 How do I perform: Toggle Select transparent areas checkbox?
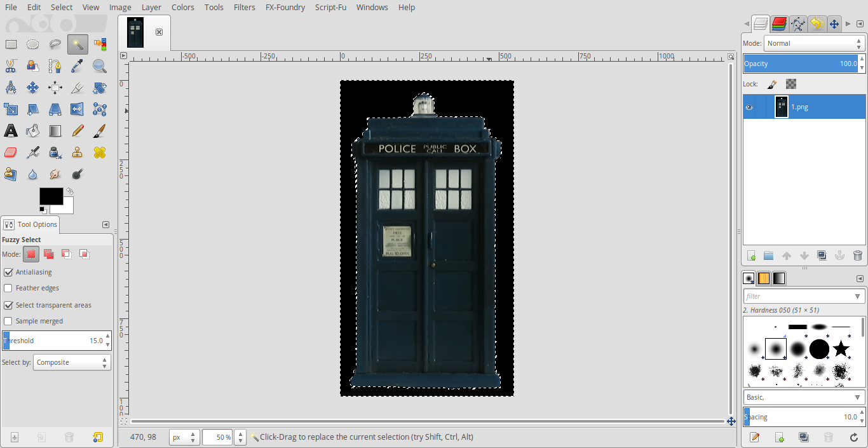coord(8,305)
